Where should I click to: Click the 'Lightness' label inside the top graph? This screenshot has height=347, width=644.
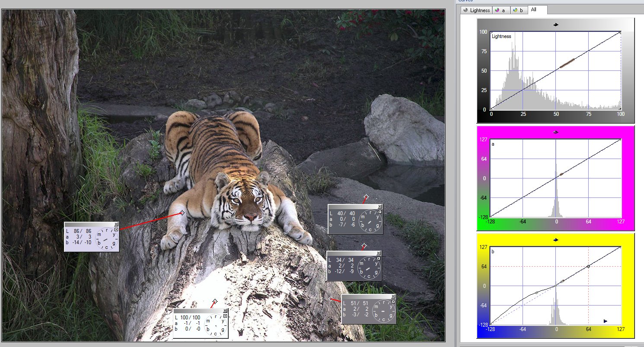501,36
